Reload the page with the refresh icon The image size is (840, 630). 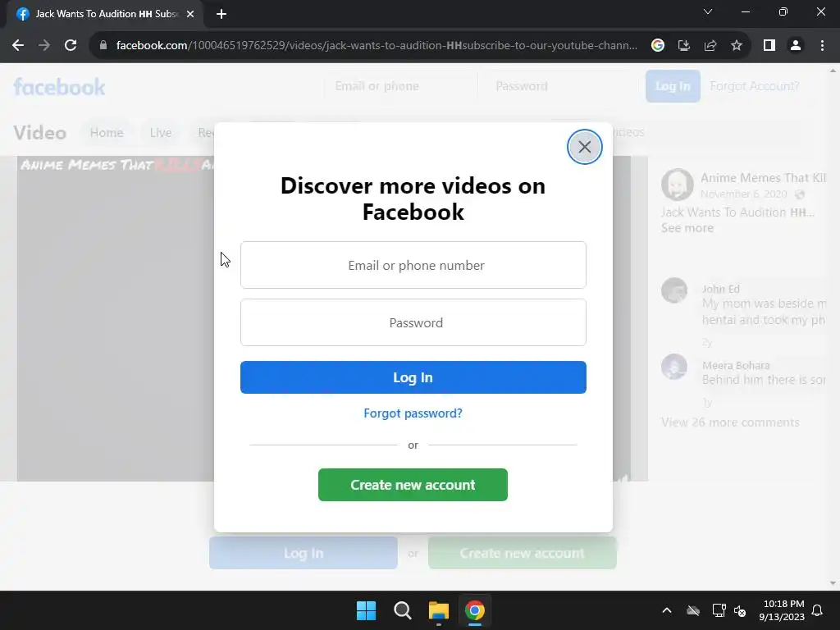(x=71, y=46)
